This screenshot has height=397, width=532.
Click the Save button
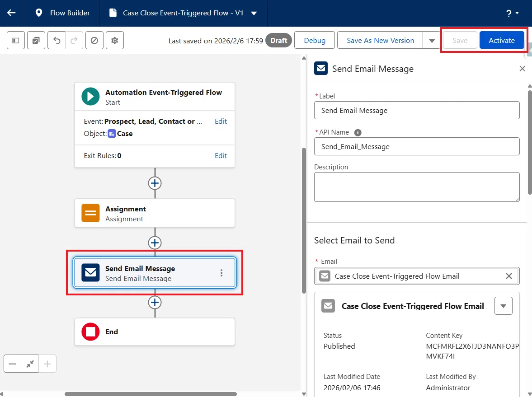pos(460,40)
